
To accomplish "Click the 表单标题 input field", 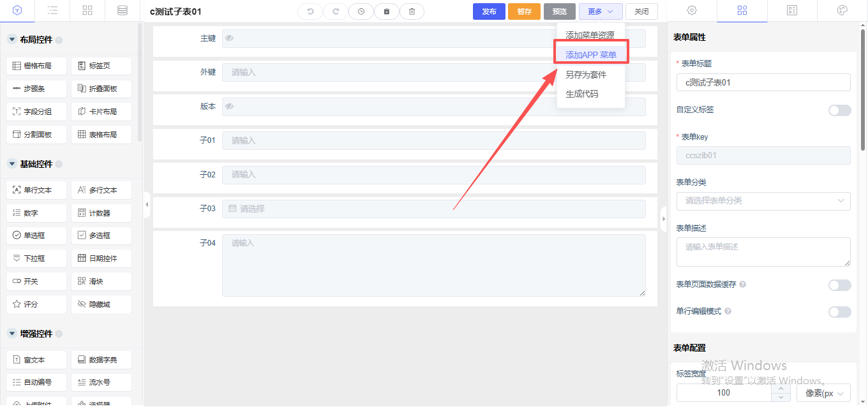I will (x=763, y=82).
